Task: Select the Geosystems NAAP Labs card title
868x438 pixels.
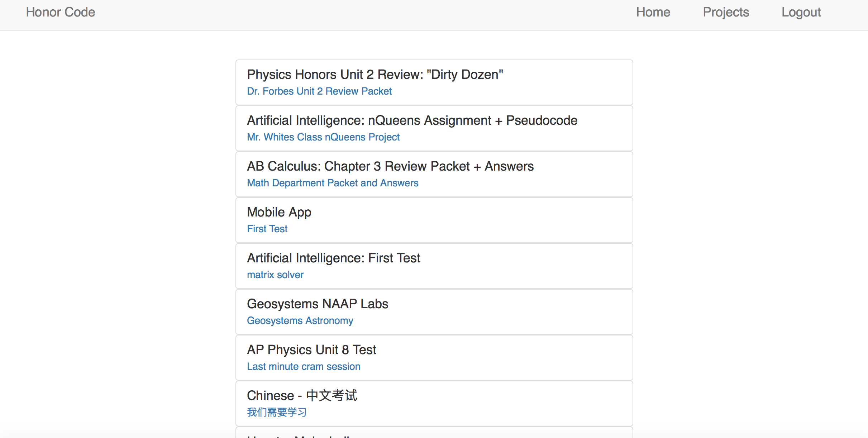Action: [x=317, y=304]
